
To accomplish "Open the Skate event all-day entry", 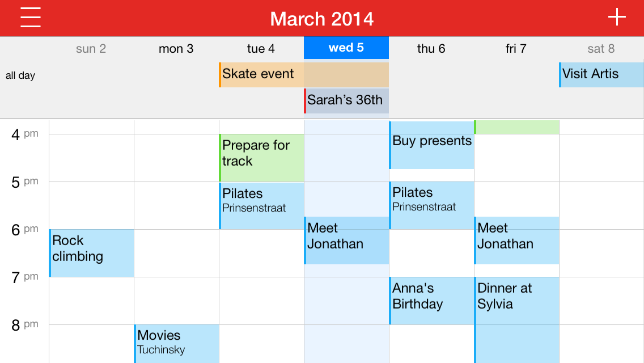I will coord(303,74).
